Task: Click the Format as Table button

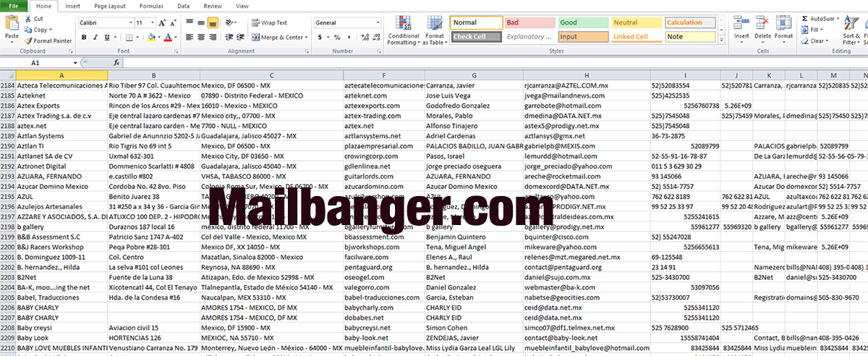Action: tap(434, 30)
